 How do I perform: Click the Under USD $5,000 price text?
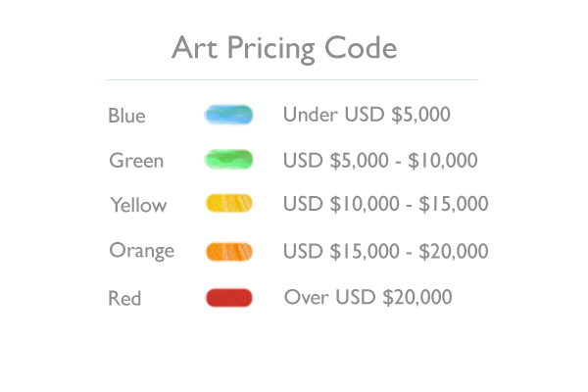(x=367, y=114)
